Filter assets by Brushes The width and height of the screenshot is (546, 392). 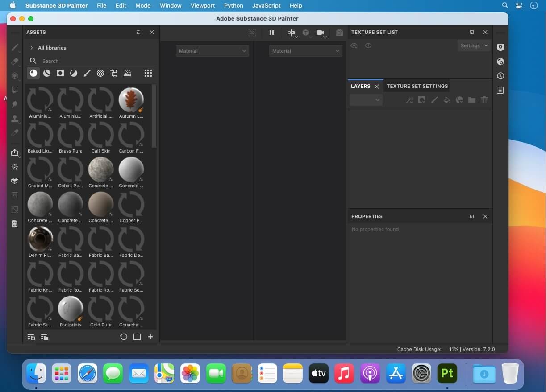[87, 73]
